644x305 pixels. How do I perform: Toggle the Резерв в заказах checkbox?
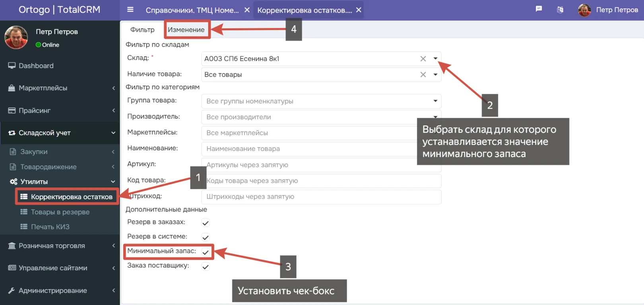coord(206,223)
